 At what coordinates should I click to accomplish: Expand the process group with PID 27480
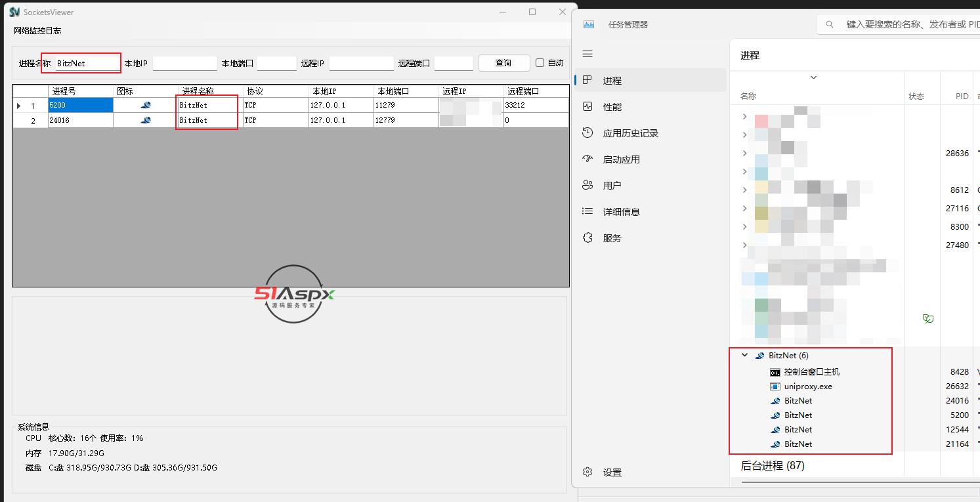point(744,245)
